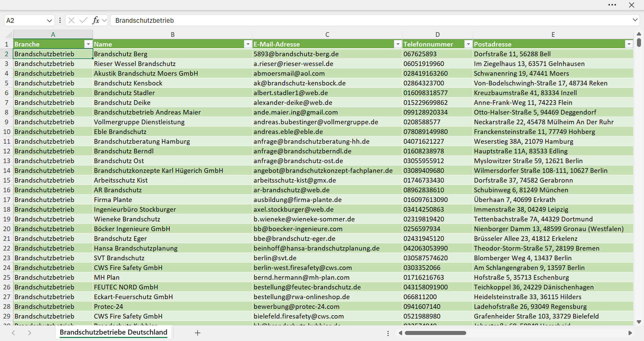Open the E-Mail-Adresse filter dropdown

click(x=397, y=44)
